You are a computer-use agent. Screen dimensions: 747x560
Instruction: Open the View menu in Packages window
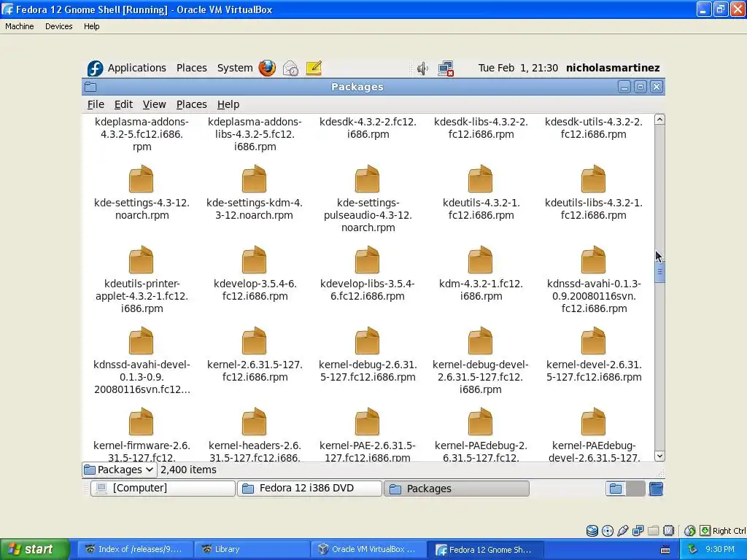[155, 104]
